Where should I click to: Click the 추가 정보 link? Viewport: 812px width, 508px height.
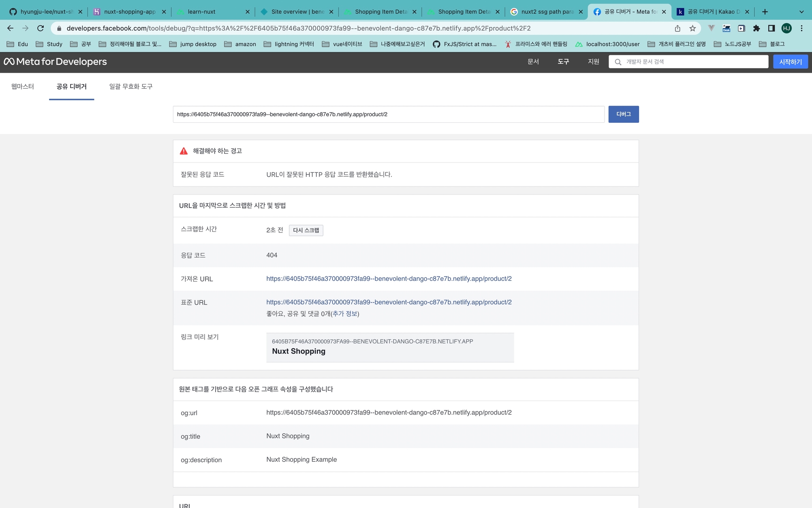(x=345, y=314)
